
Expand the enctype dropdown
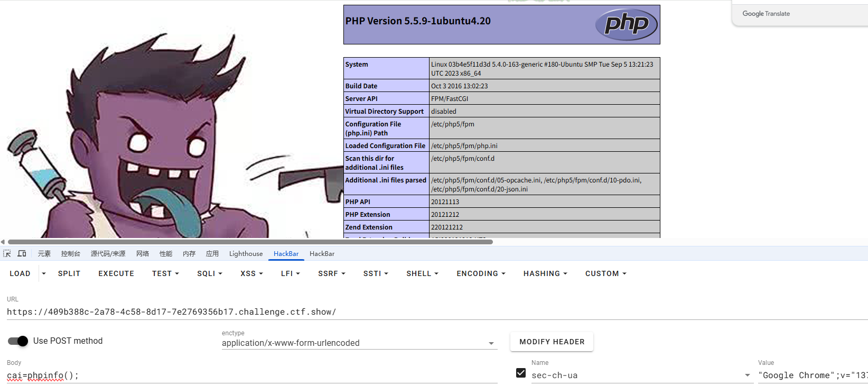pyautogui.click(x=491, y=343)
